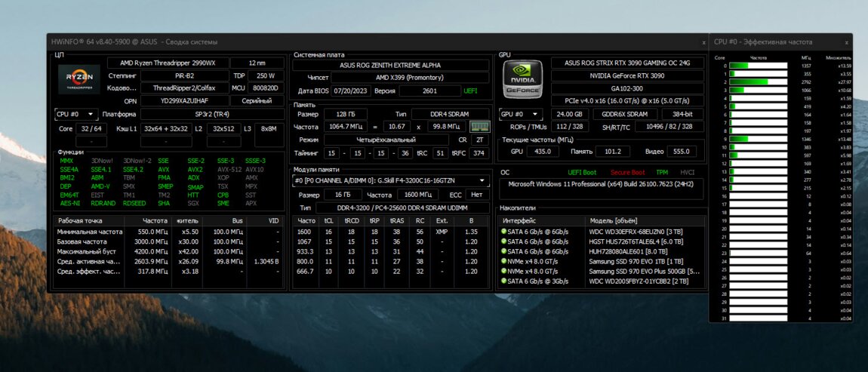Close the CPU #0 effective frequency window
This screenshot has height=372, width=868.
(x=846, y=42)
